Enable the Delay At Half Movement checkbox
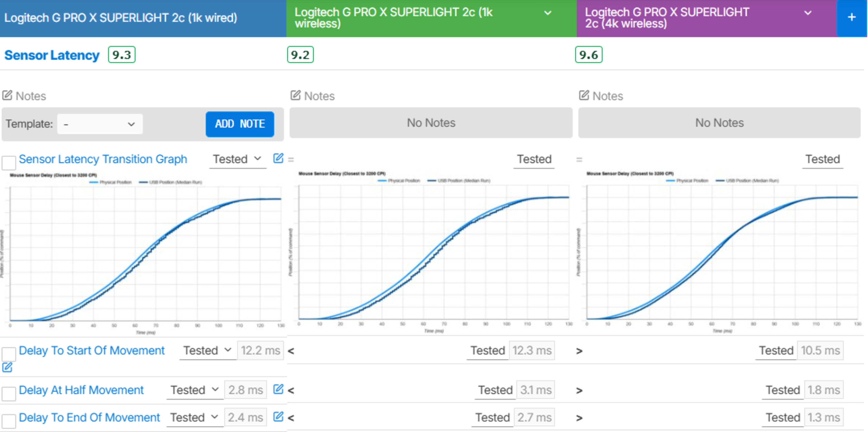Viewport: 868px width, 432px height. (x=8, y=394)
